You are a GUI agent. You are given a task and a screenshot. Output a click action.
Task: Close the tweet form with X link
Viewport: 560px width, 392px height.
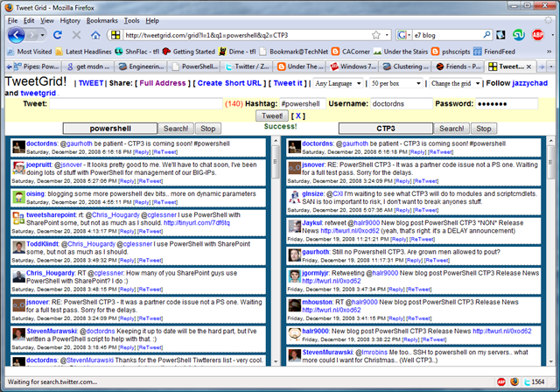click(x=297, y=115)
